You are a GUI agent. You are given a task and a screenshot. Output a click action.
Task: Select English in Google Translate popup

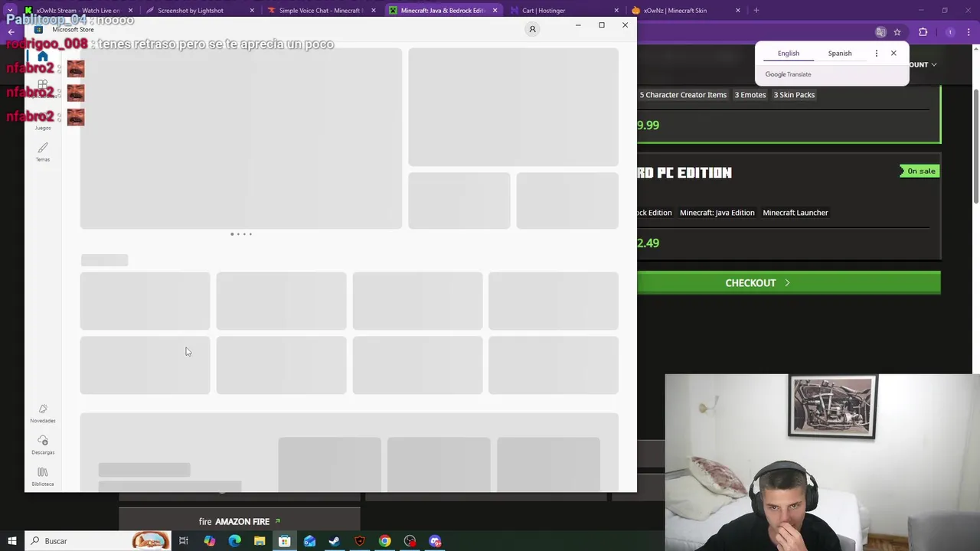789,54
